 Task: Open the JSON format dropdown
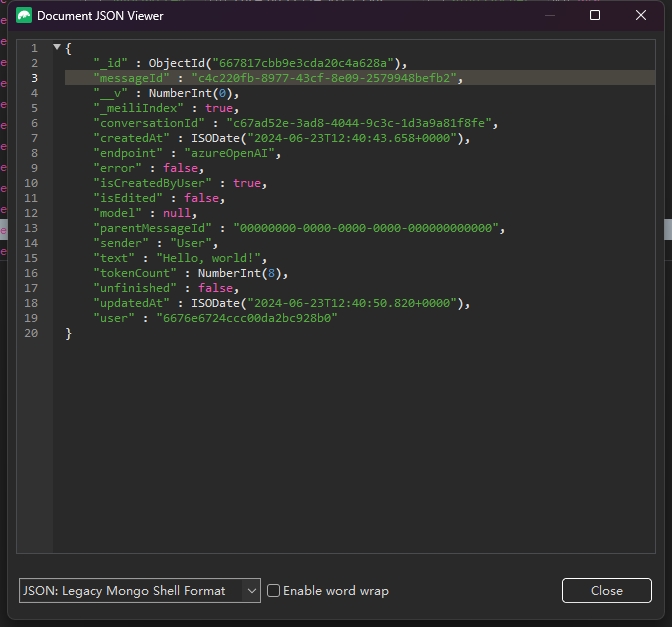click(x=139, y=591)
